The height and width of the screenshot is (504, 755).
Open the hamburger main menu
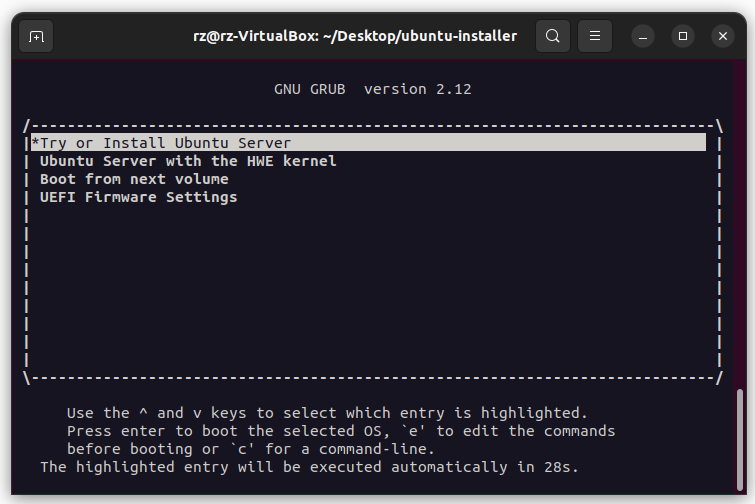(x=595, y=36)
